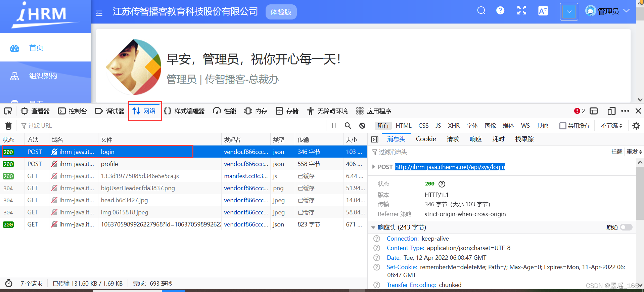Open devtools three-dot more menu
The width and height of the screenshot is (644, 292).
pos(625,111)
